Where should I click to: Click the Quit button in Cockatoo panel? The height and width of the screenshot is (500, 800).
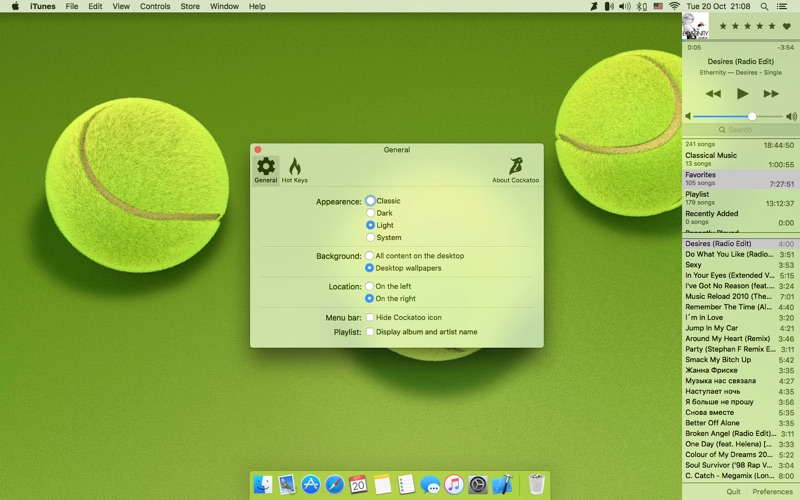pos(733,491)
